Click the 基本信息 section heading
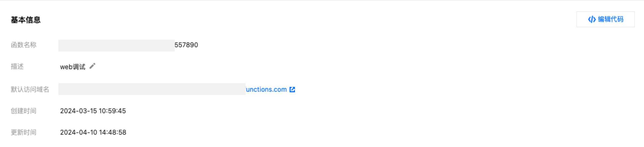 click(25, 20)
